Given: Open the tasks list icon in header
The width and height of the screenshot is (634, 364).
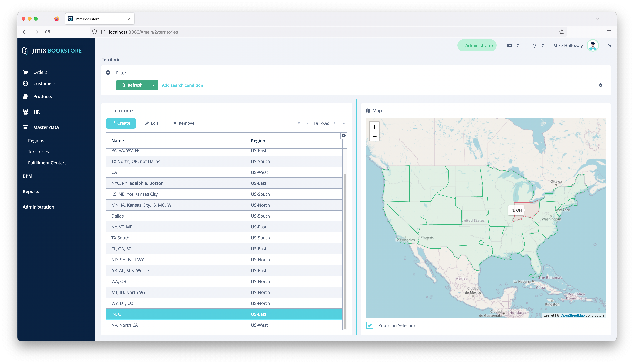Looking at the screenshot, I should pyautogui.click(x=509, y=46).
